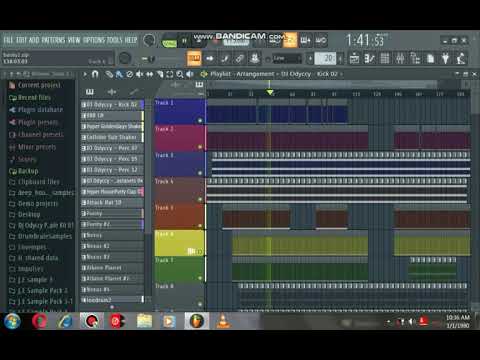Switch the green pattern/song mode toggle
The image size is (480, 360).
click(x=169, y=43)
